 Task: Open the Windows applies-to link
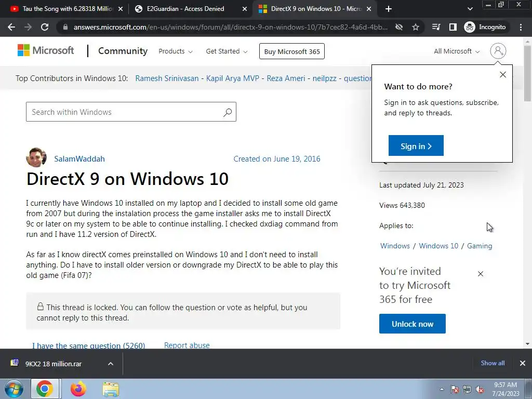tap(395, 246)
